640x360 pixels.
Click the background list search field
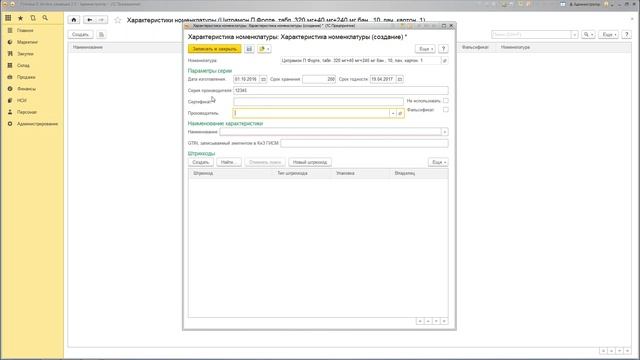pos(531,35)
